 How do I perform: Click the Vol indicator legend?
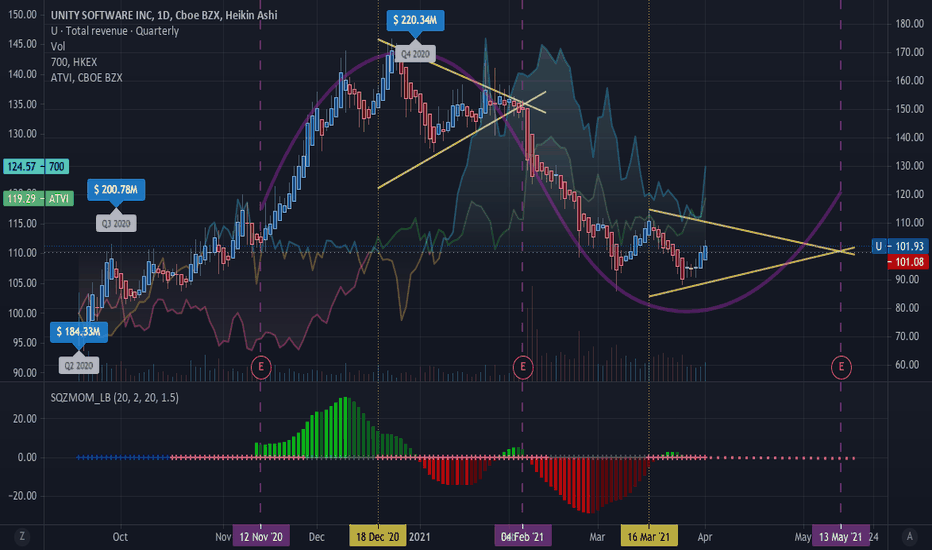(x=58, y=46)
